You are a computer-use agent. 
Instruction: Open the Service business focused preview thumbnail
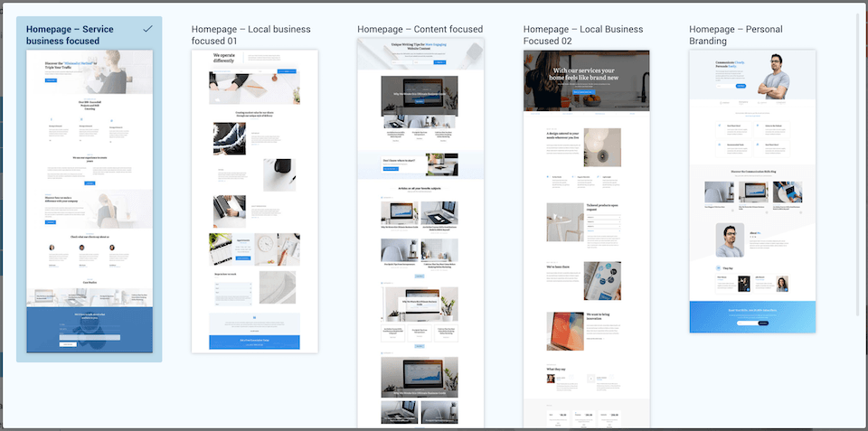point(90,201)
